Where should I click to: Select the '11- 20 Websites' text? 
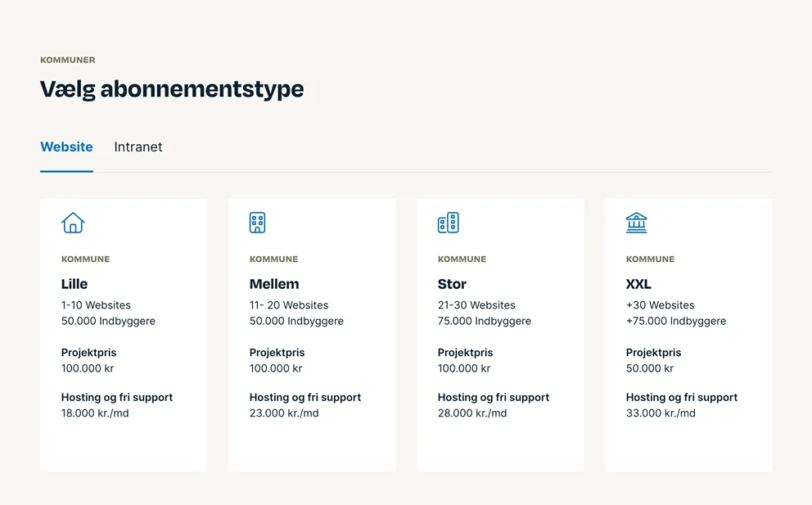289,305
